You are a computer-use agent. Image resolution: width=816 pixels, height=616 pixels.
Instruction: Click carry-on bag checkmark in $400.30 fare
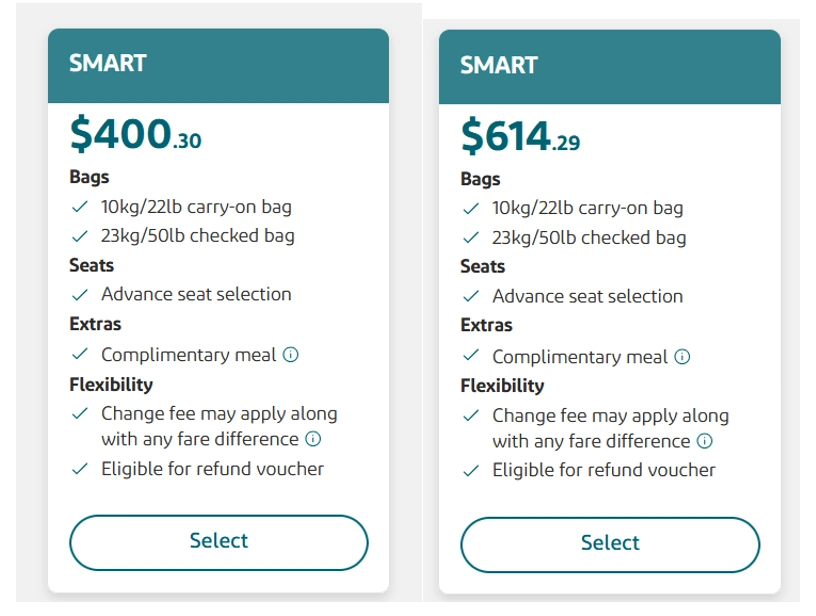click(79, 207)
